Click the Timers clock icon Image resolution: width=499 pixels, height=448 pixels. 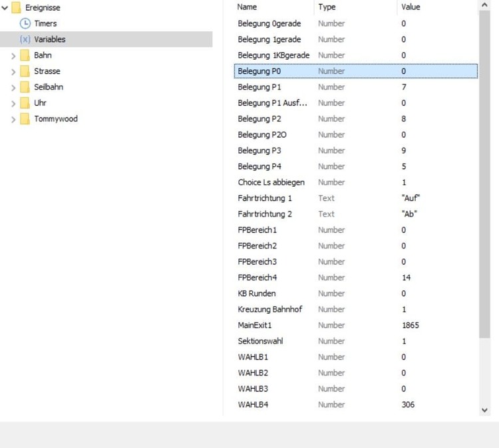[x=25, y=23]
